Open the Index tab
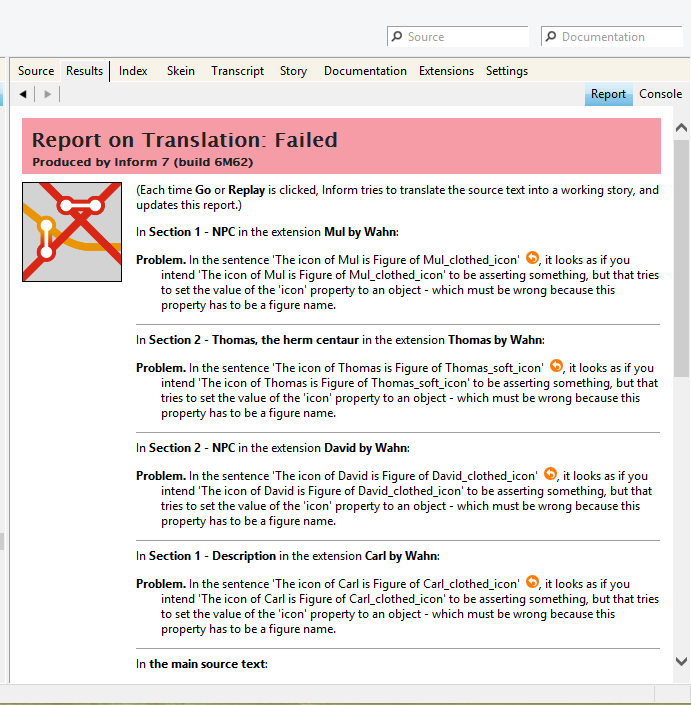Viewport: 691px width, 705px height. pyautogui.click(x=133, y=71)
